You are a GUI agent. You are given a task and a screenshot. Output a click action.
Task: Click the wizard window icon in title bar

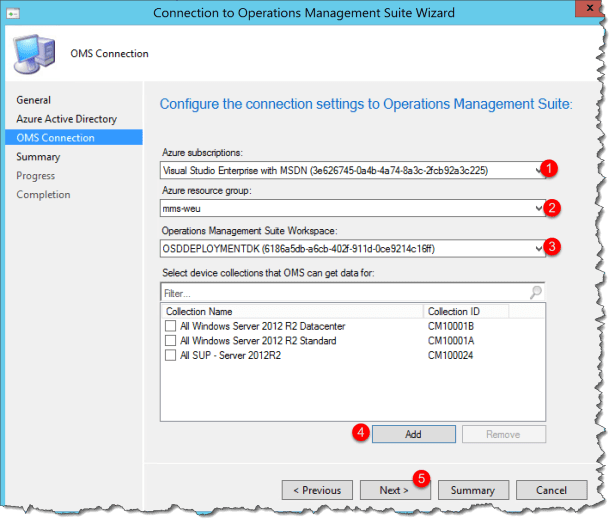point(13,14)
